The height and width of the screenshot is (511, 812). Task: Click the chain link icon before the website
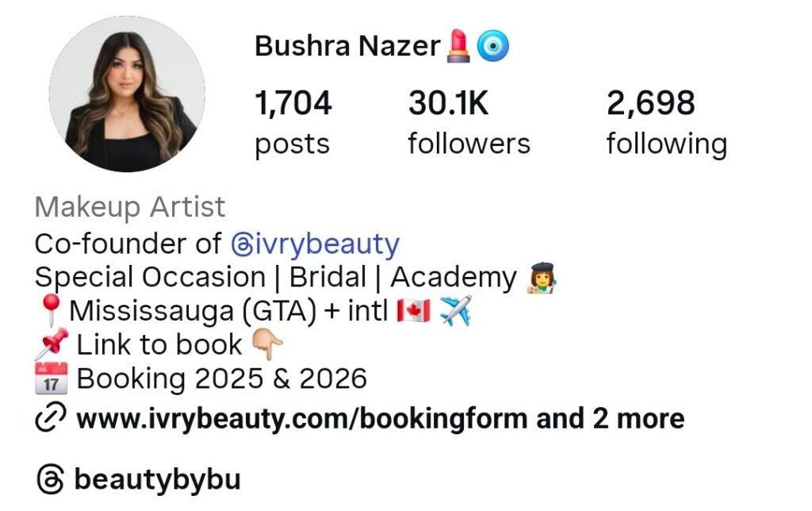50,416
